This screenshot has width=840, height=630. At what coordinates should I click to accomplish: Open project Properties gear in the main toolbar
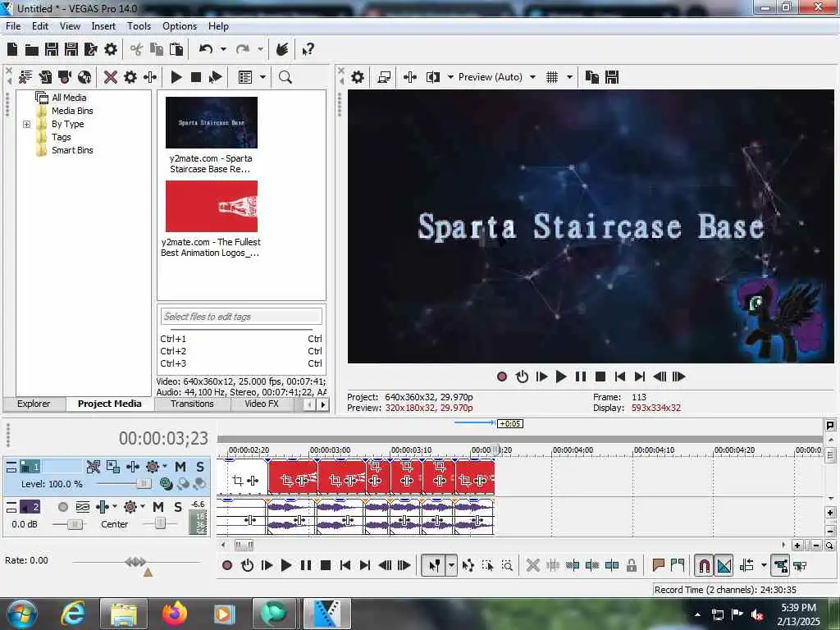tap(111, 50)
